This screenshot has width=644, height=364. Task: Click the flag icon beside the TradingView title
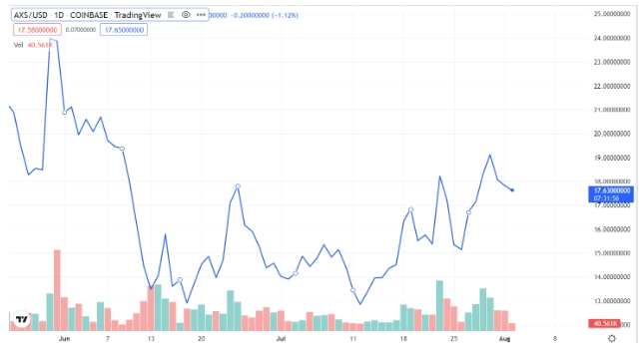tap(171, 15)
